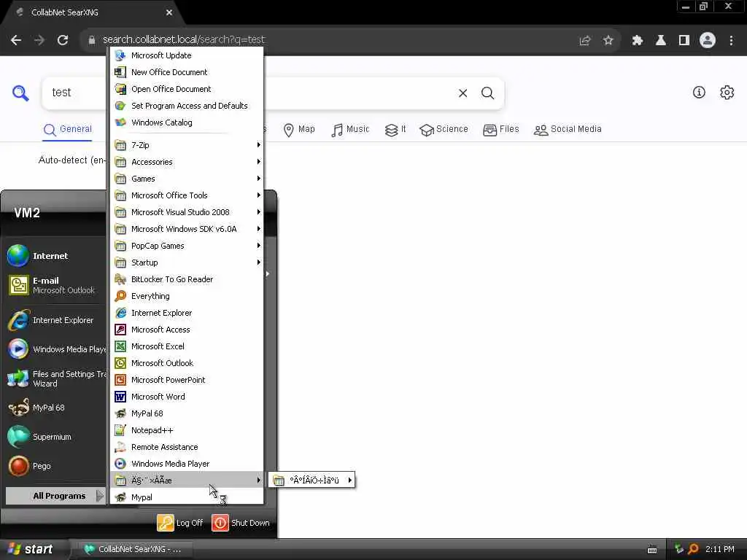Bookmark this page with star icon
Viewport: 747px width, 560px height.
(608, 41)
